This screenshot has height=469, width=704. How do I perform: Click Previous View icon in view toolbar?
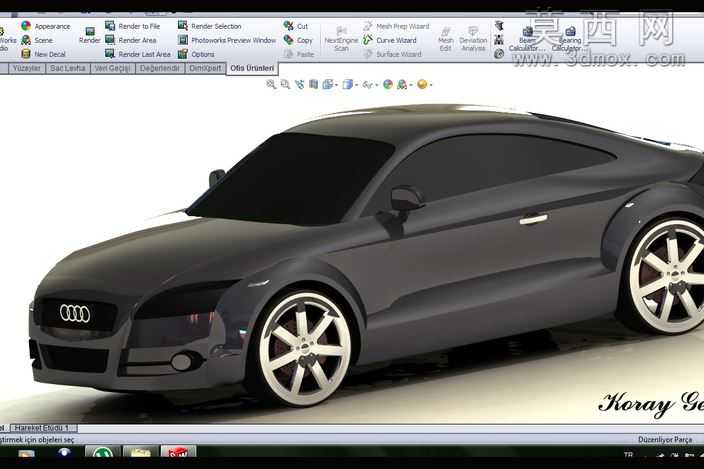coord(299,84)
